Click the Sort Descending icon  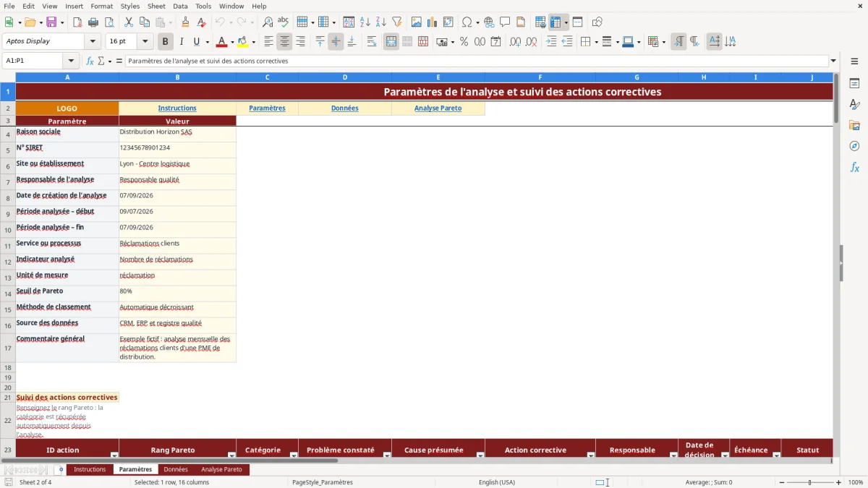[381, 22]
